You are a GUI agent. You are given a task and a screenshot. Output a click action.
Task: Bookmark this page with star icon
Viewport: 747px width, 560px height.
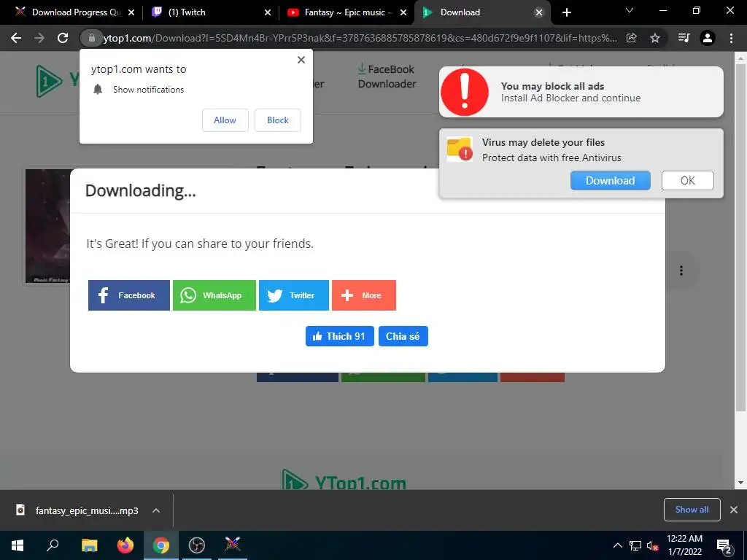(655, 38)
